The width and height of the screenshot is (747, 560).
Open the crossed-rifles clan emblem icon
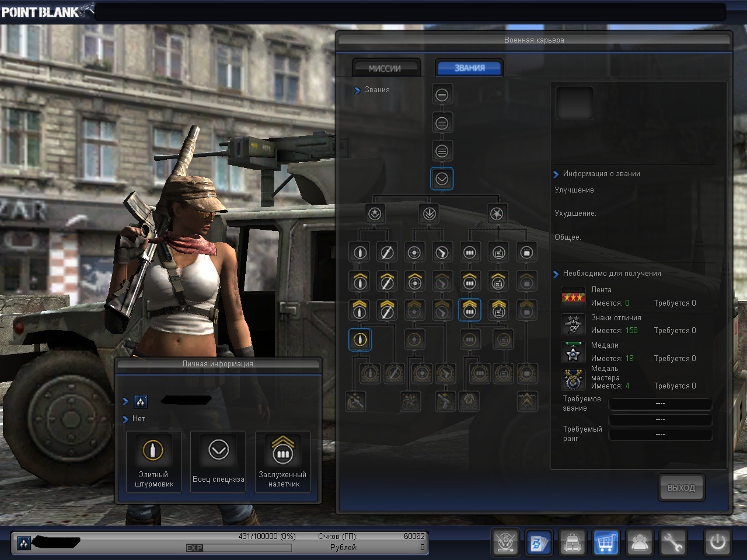pyautogui.click(x=505, y=542)
